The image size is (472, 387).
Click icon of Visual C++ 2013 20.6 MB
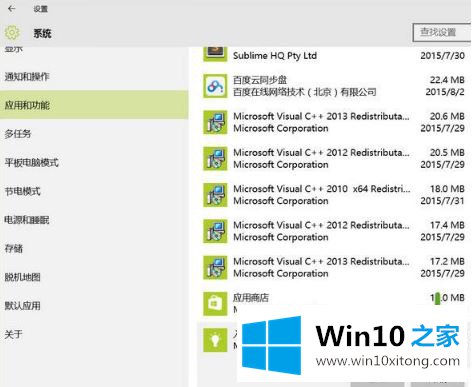pos(215,122)
